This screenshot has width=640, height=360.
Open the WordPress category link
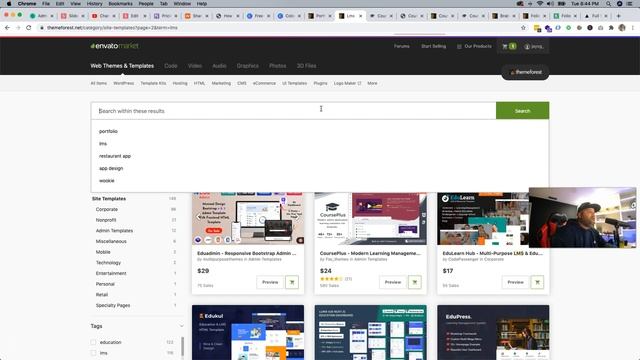[x=124, y=83]
